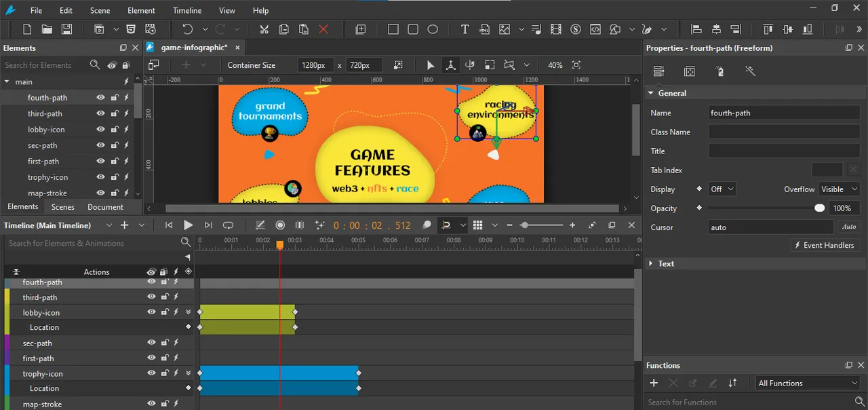868x410 pixels.
Task: Open the Scene menu
Action: coord(100,10)
